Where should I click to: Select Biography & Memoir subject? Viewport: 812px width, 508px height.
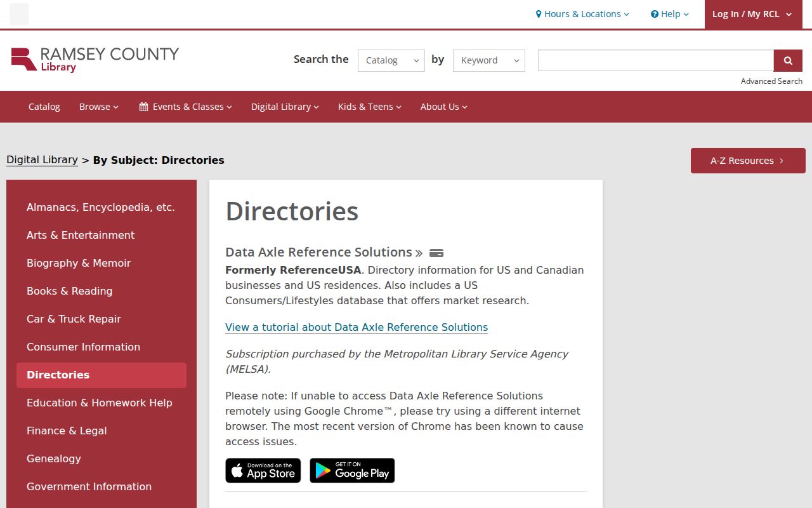coord(101,263)
